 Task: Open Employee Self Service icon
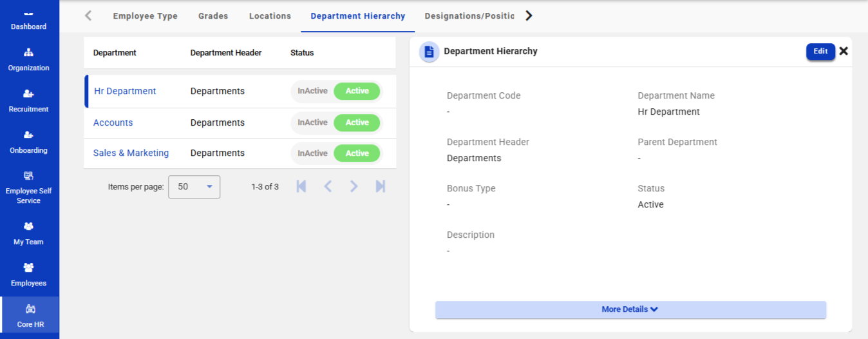(x=28, y=176)
